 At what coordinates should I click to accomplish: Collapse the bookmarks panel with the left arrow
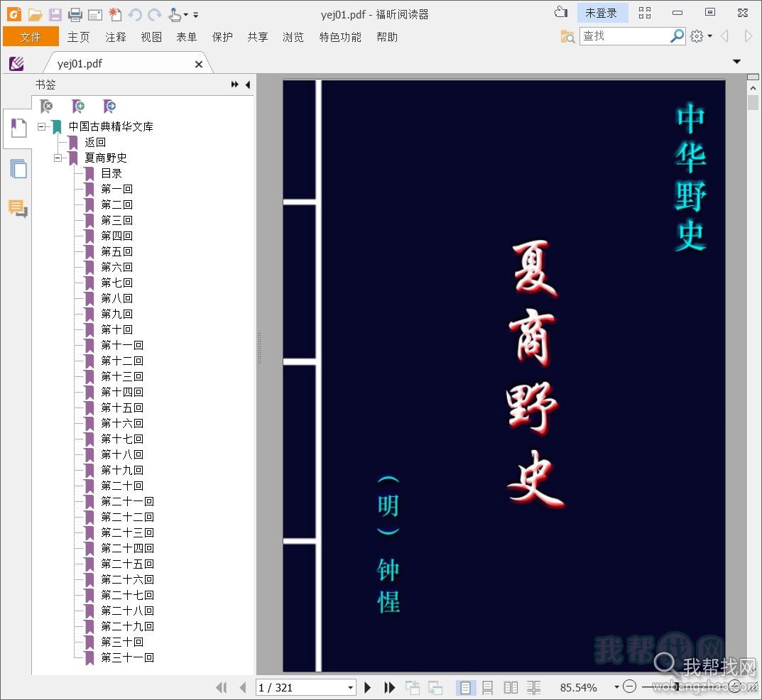[248, 84]
